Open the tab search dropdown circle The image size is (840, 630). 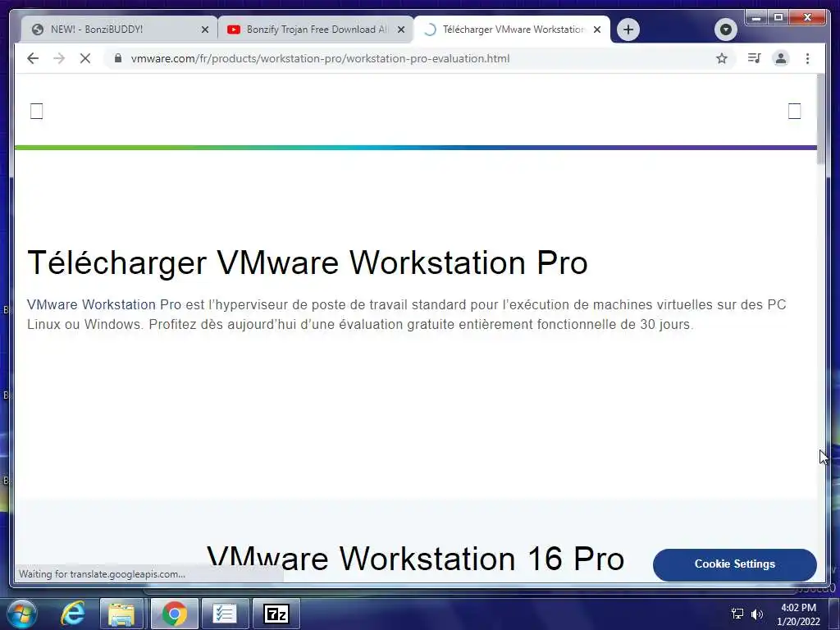pos(726,29)
